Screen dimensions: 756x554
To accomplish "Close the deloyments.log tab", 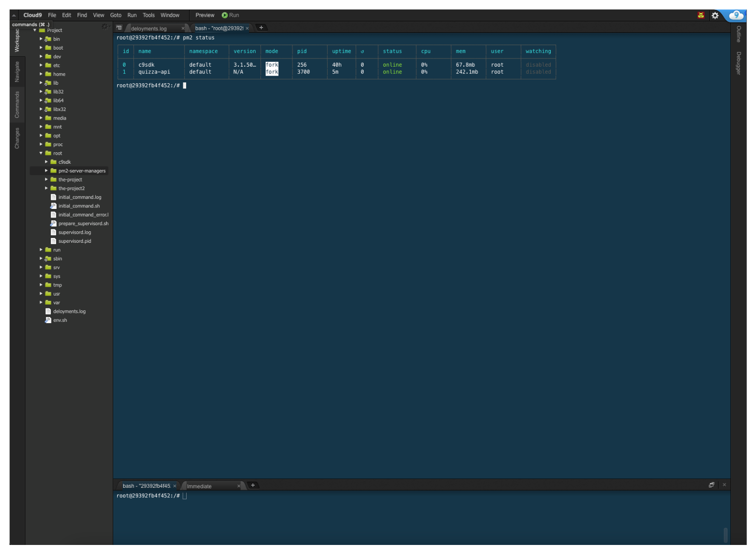I will tap(183, 29).
